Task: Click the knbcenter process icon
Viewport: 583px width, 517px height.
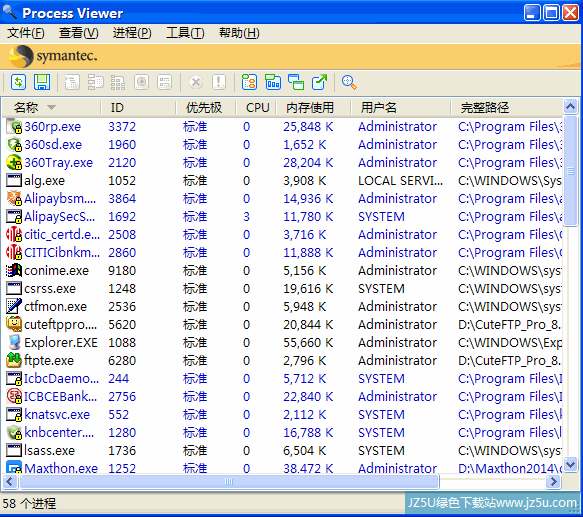Action: point(14,433)
